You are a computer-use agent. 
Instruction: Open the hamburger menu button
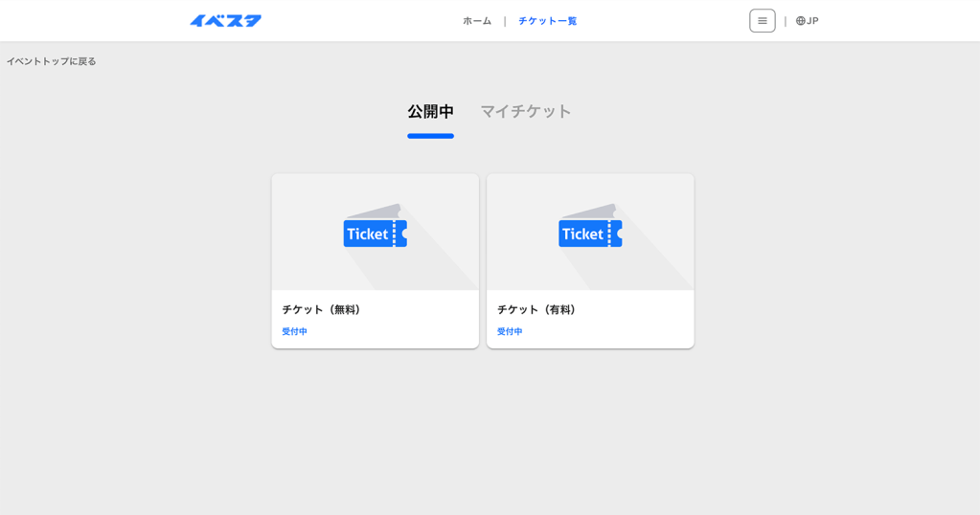762,21
